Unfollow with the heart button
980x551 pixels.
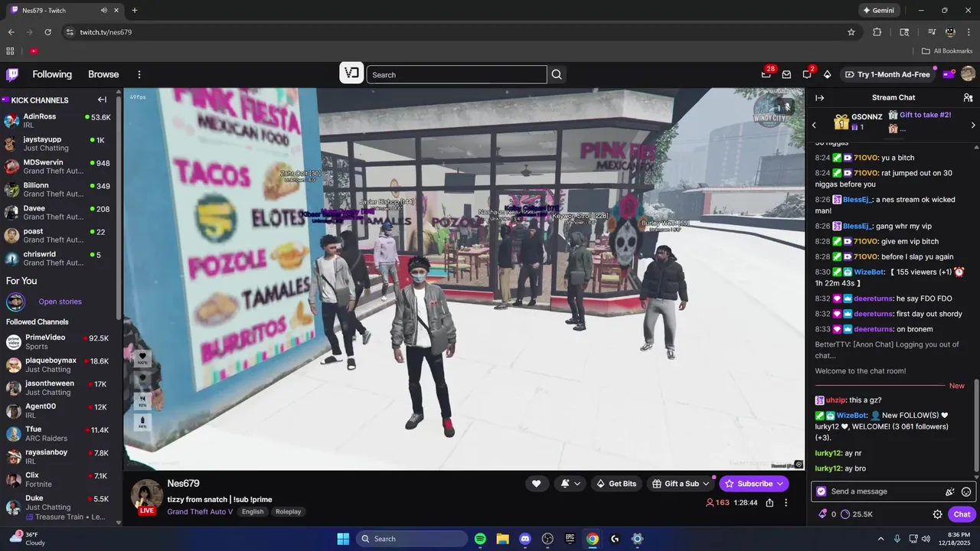pos(536,484)
